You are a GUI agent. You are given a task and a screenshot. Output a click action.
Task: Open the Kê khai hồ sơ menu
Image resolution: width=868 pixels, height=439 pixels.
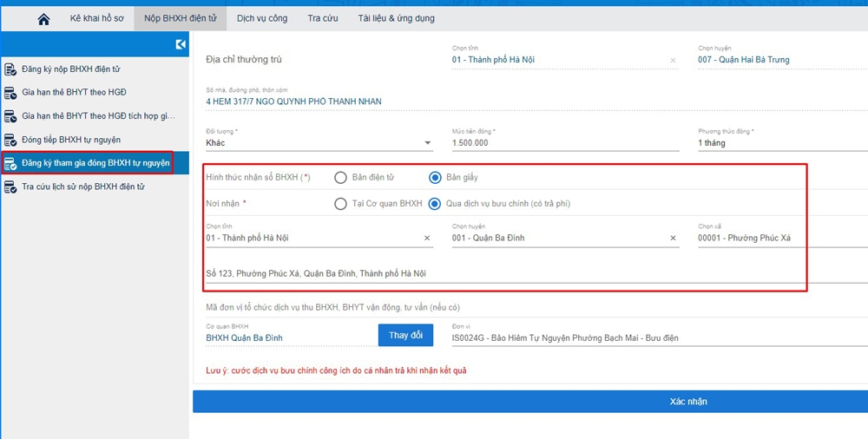click(95, 18)
